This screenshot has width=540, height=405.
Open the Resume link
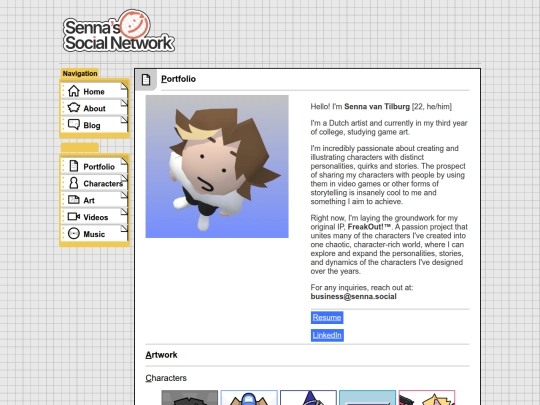(327, 318)
